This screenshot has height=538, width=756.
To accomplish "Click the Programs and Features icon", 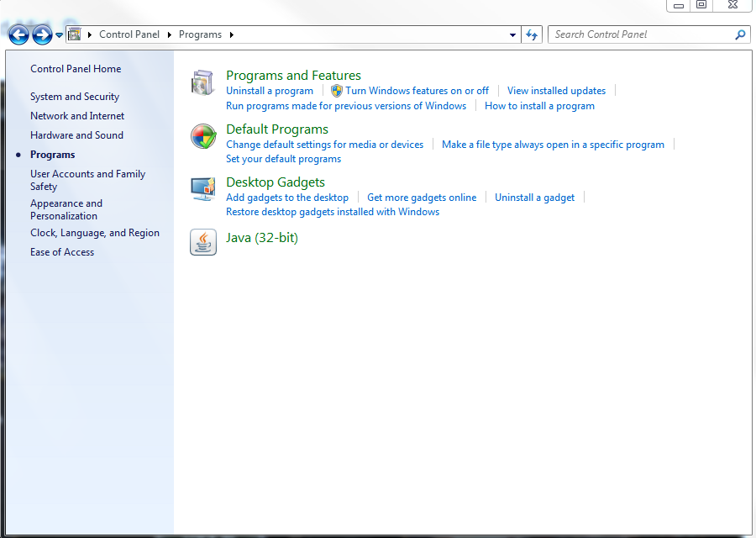I will pos(202,83).
